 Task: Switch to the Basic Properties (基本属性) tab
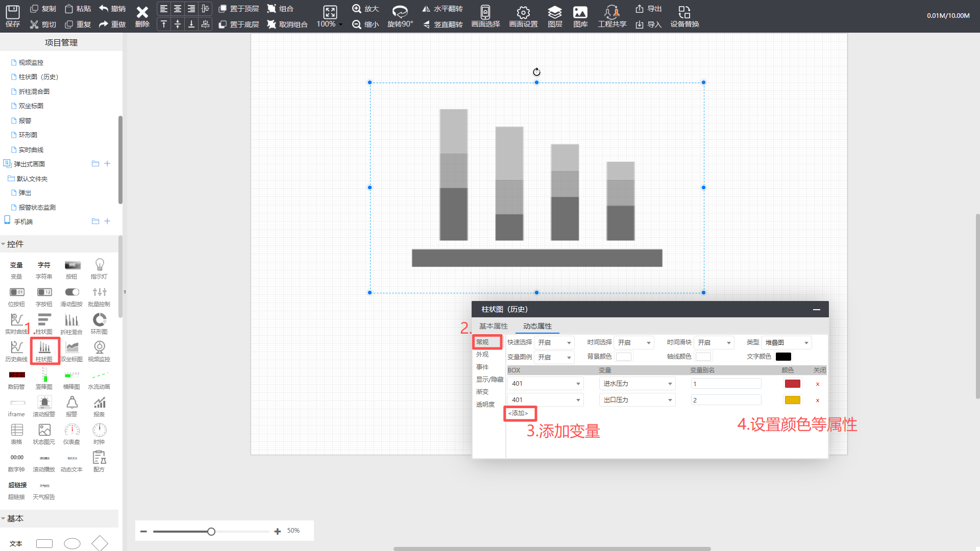(493, 326)
